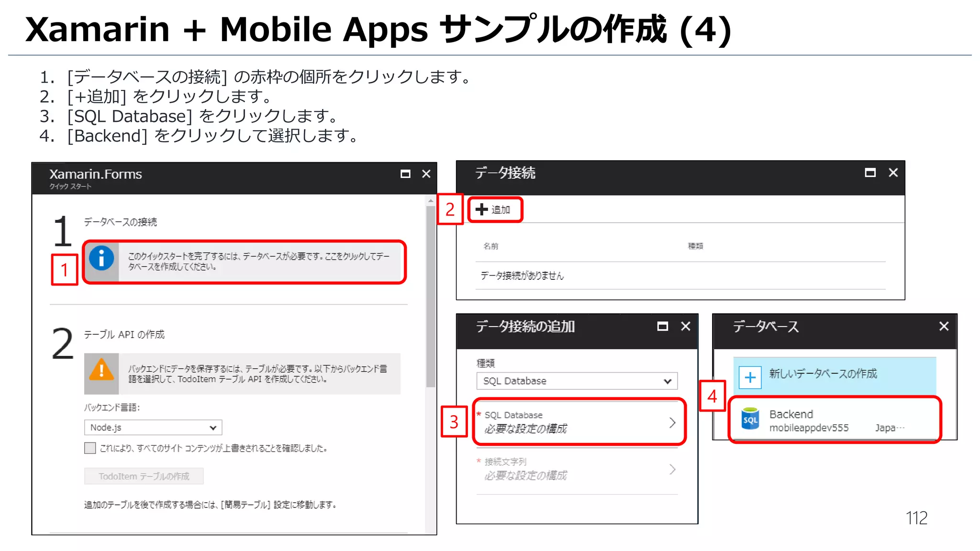Select the Backend mobileappdev555 database

[835, 420]
